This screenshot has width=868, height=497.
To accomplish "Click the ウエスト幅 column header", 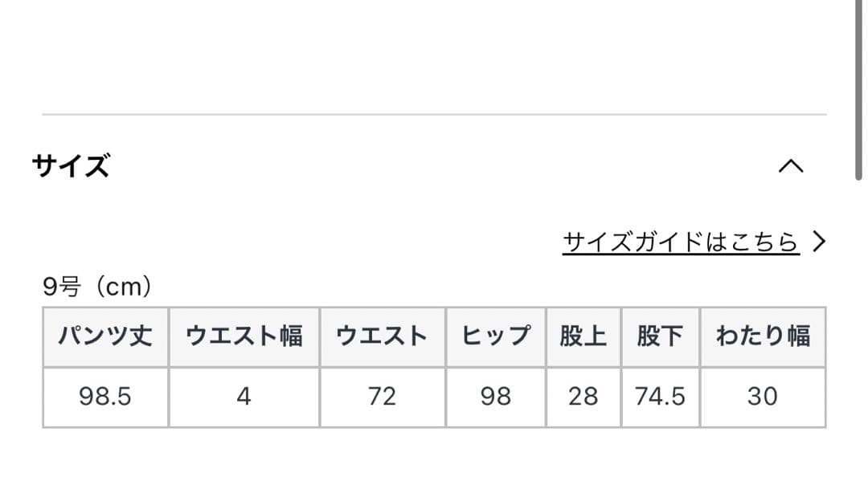I will click(x=244, y=336).
